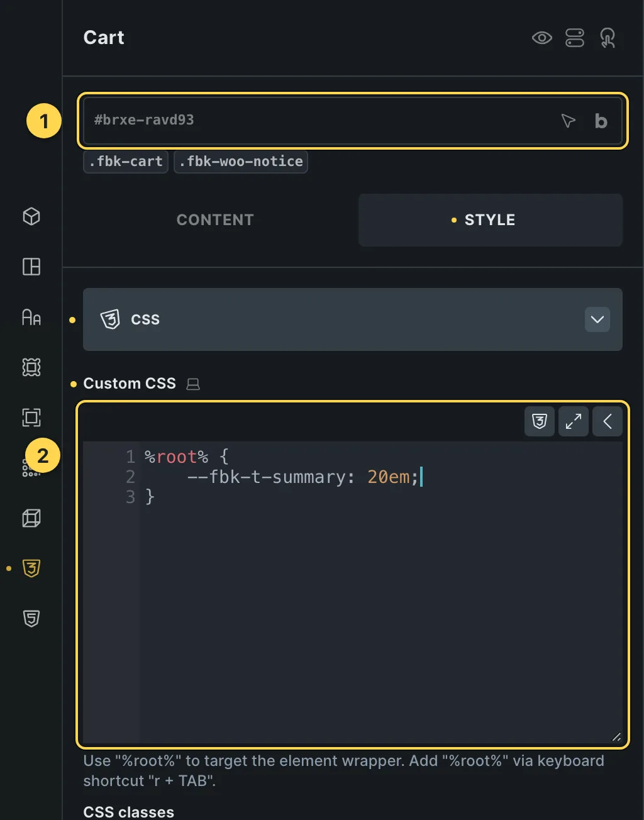The height and width of the screenshot is (820, 644).
Task: Toggle the eye preview icon in the Cart header
Action: coord(541,38)
